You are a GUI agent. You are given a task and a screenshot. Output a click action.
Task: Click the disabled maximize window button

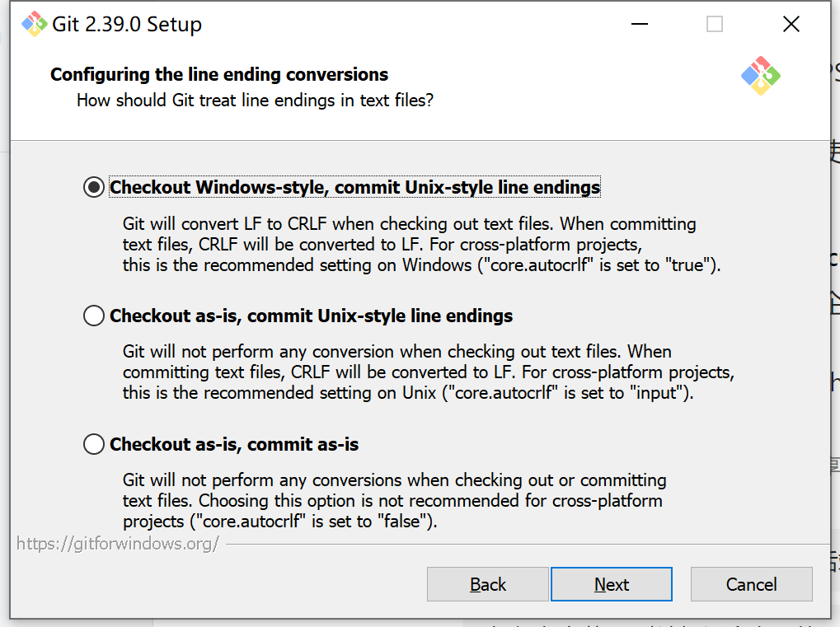(x=715, y=25)
